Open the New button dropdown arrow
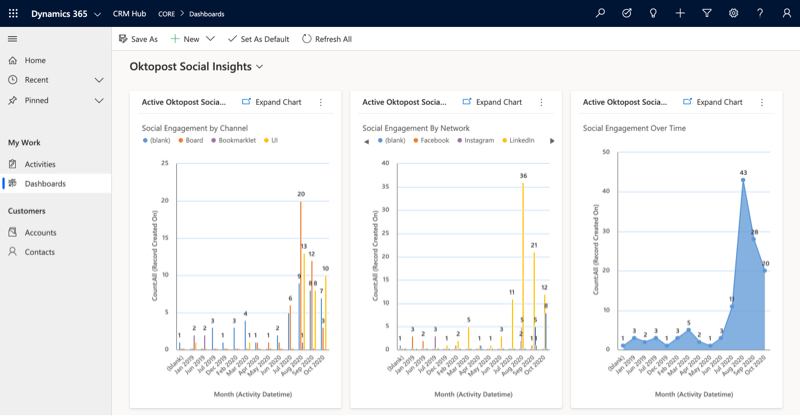This screenshot has width=800, height=416. [x=210, y=39]
